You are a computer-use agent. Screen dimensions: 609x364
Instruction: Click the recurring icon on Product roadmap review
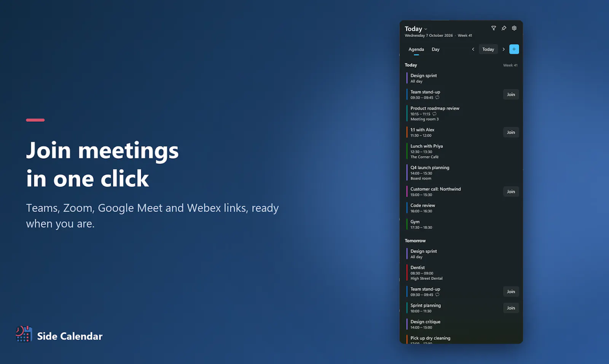pyautogui.click(x=434, y=114)
